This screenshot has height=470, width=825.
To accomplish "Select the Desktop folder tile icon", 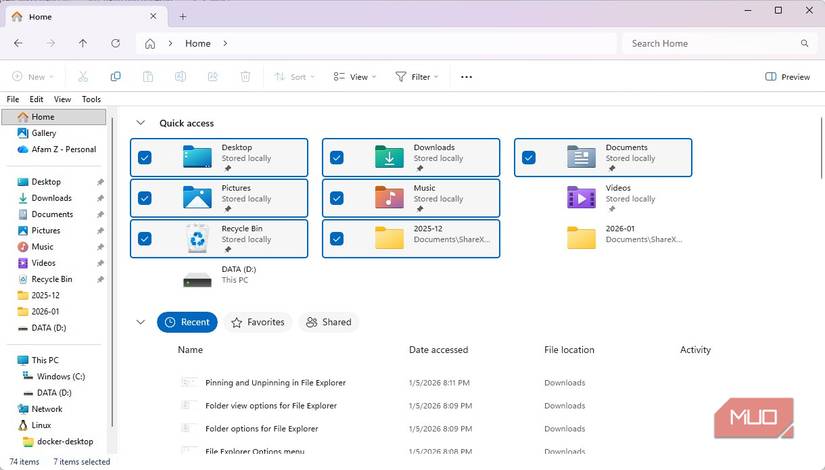I will (x=197, y=157).
